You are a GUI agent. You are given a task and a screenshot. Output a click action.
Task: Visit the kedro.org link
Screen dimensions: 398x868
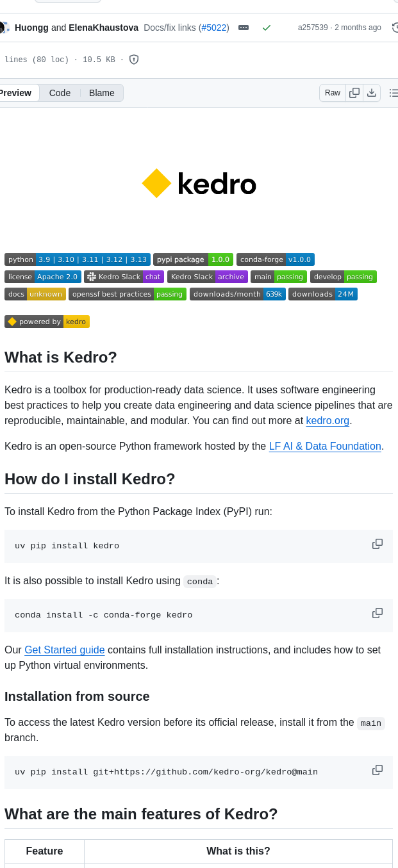(x=328, y=421)
